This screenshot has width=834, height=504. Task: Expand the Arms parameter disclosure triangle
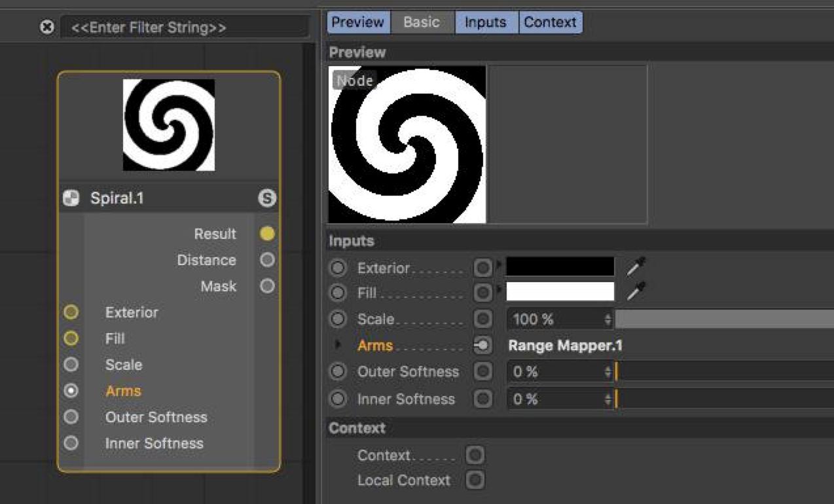point(338,345)
